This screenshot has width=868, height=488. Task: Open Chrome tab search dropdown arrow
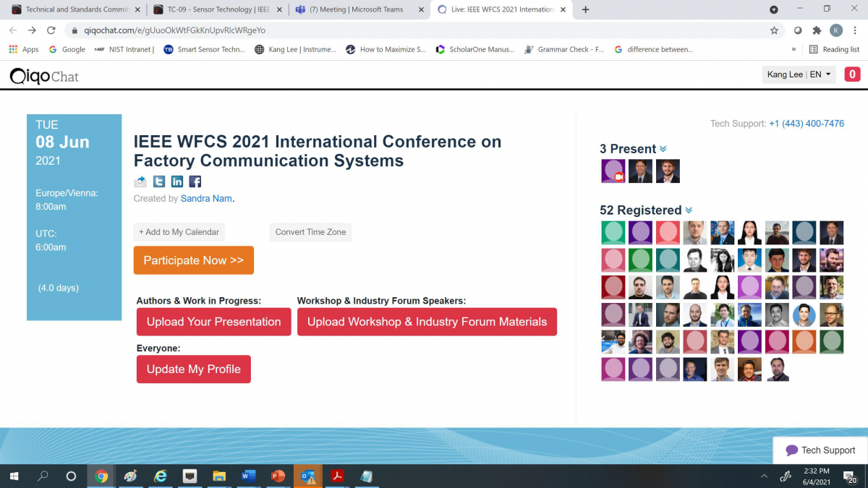774,9
